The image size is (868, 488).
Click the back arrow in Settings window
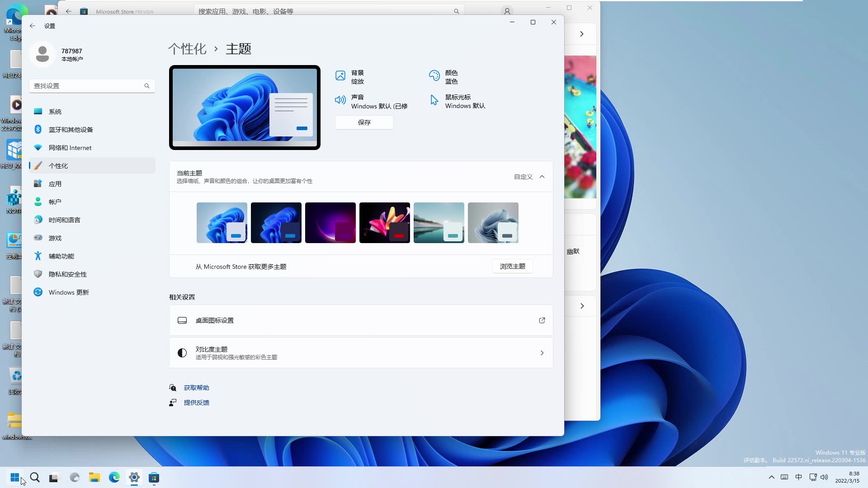pos(33,26)
